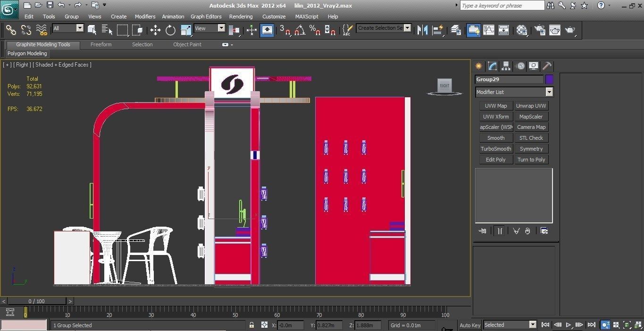Click the Edit Poly button
The height and width of the screenshot is (331, 644).
(496, 160)
